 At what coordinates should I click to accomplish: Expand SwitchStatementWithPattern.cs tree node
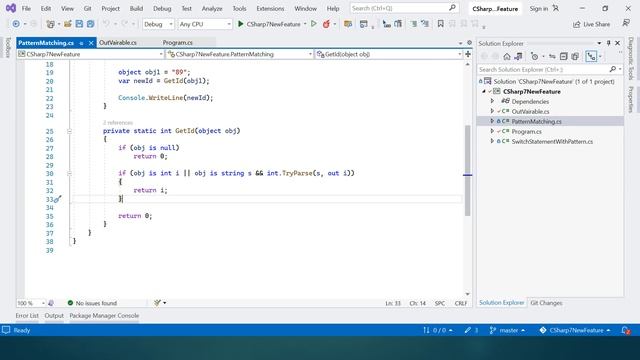(492, 141)
